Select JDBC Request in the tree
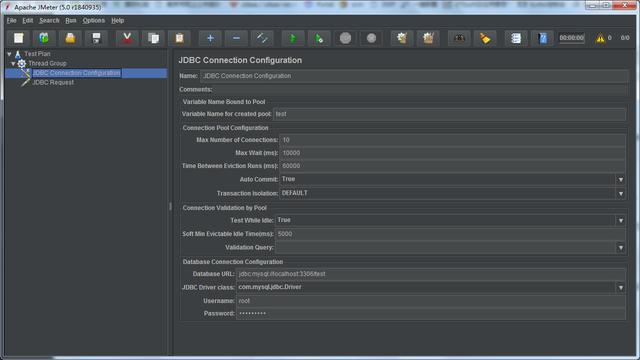 [53, 82]
